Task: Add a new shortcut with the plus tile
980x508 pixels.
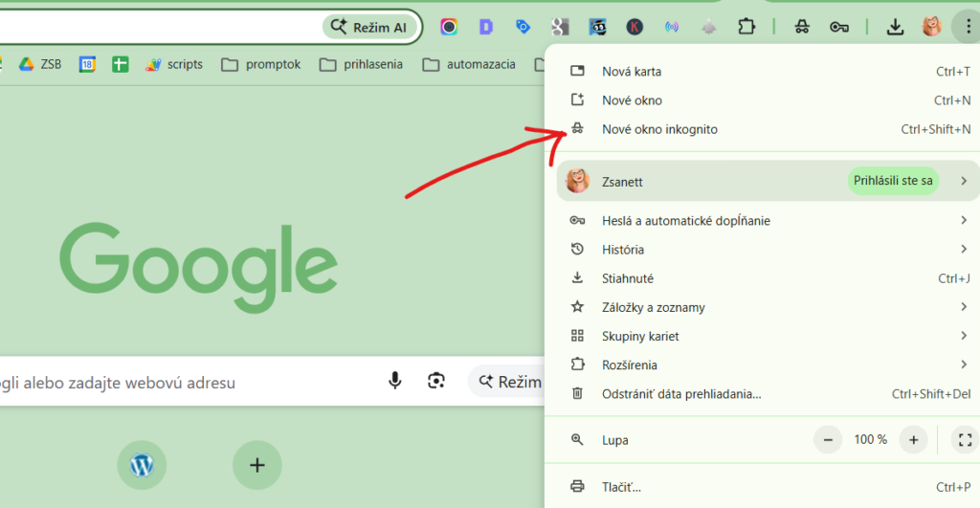Action: [256, 465]
